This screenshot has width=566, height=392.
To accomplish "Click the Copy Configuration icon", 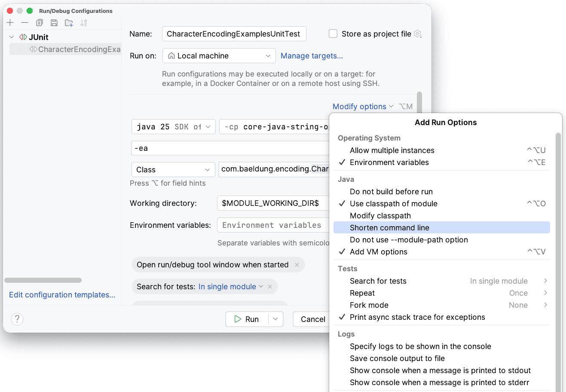I will (x=40, y=23).
